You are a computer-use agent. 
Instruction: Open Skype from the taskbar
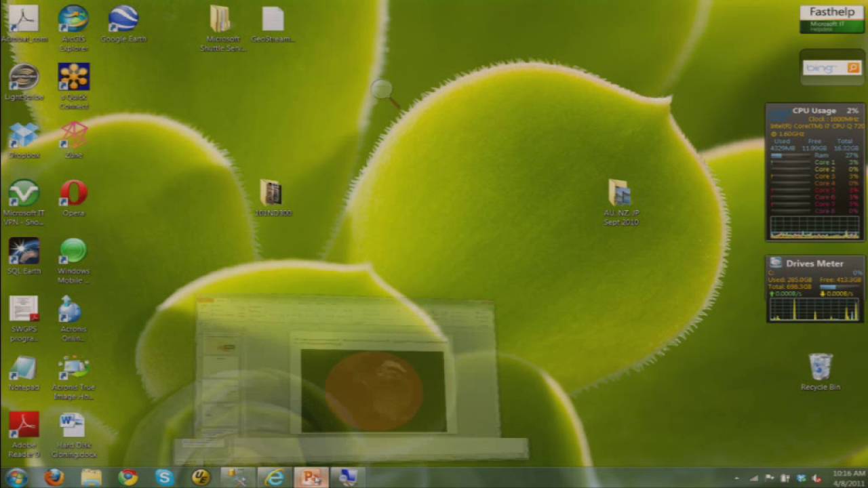[164, 477]
